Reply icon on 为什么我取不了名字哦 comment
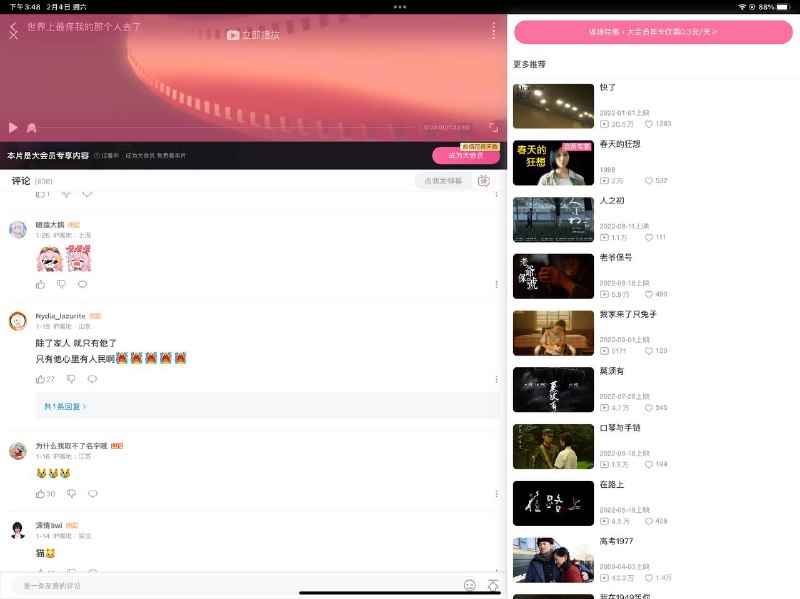800x599 pixels. click(93, 494)
